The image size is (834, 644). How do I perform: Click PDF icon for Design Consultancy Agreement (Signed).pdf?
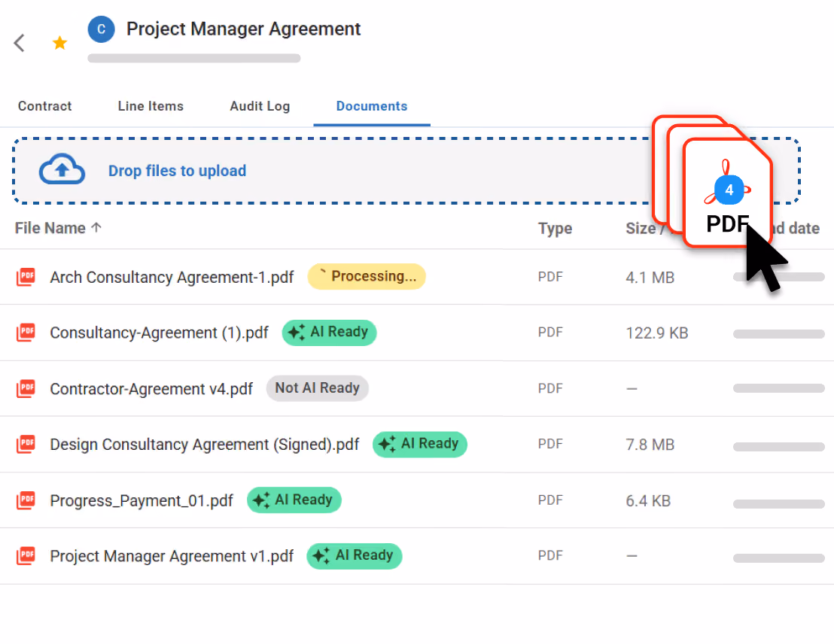(x=26, y=444)
